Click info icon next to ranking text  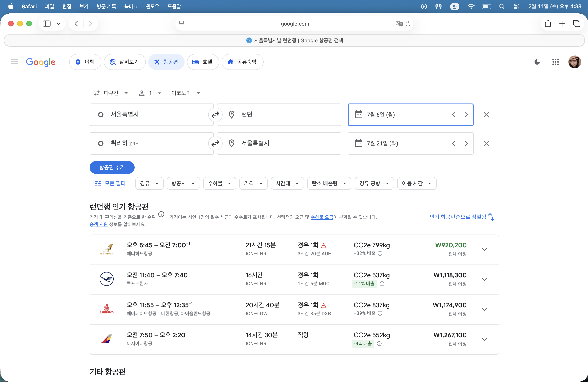pos(161,214)
